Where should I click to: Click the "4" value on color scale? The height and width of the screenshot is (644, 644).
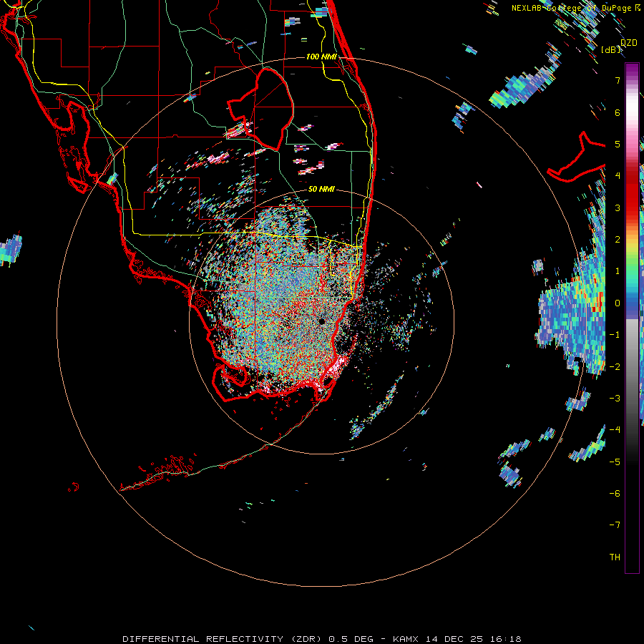[x=618, y=176]
